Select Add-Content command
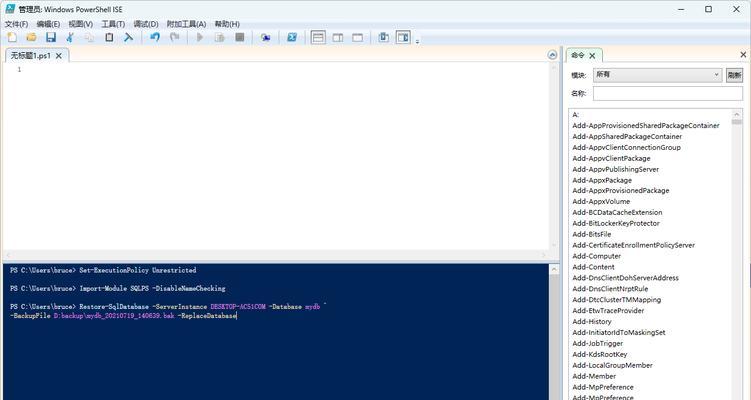 (593, 267)
